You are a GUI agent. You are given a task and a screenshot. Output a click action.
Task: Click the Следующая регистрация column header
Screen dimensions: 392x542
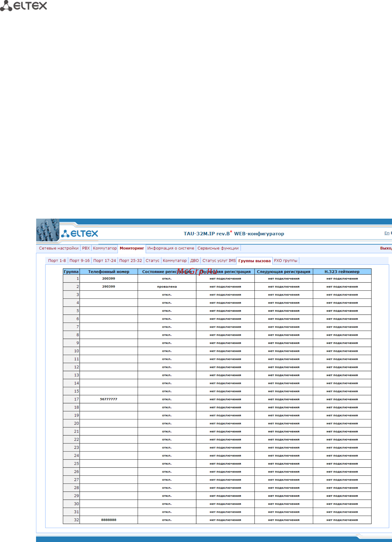coord(284,272)
